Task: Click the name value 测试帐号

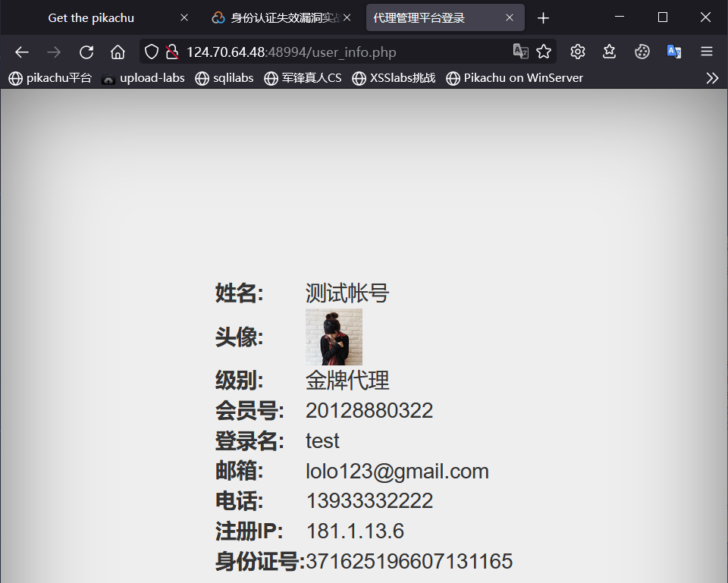Action: (347, 293)
